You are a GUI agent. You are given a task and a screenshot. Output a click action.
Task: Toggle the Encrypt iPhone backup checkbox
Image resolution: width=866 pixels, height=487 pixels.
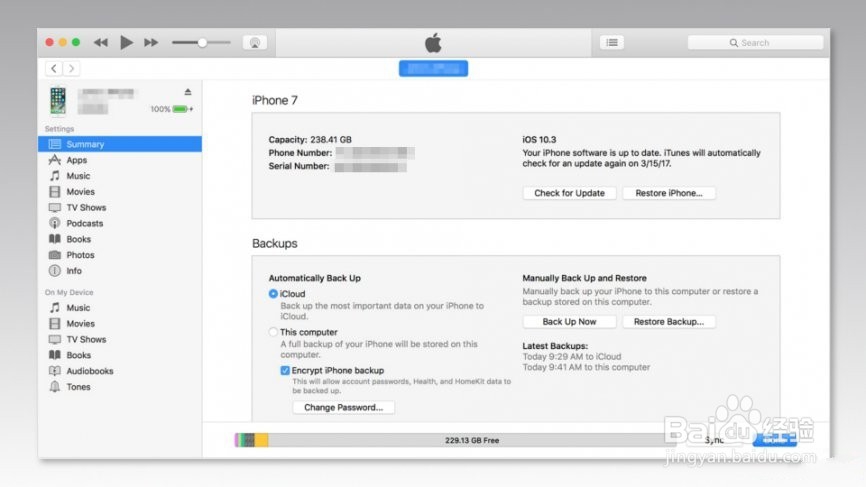[285, 370]
